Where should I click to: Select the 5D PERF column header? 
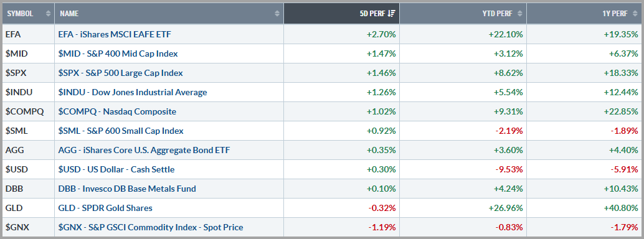tap(341, 14)
